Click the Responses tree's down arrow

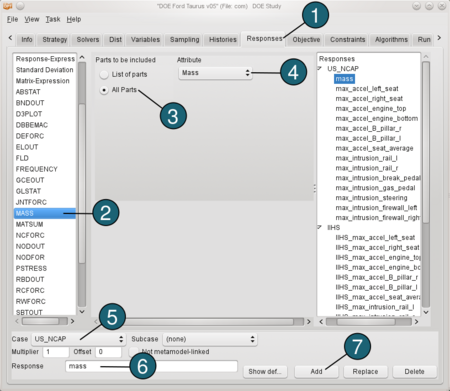click(426, 312)
